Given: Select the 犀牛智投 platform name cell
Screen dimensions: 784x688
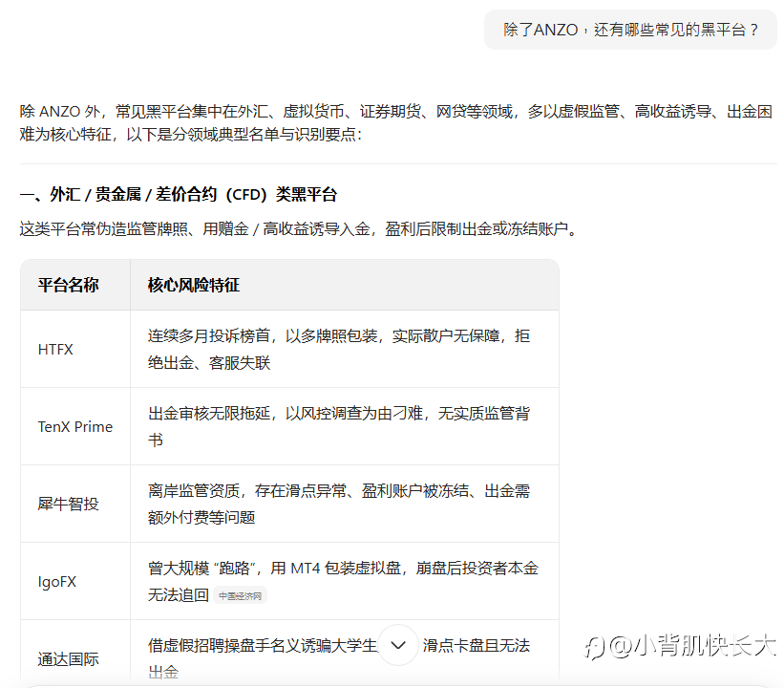Looking at the screenshot, I should point(75,504).
